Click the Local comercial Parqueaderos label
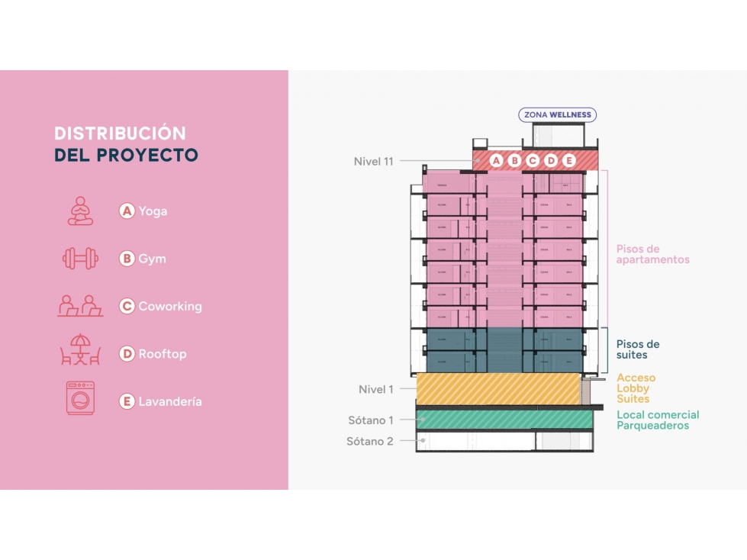747x560 pixels. (658, 420)
